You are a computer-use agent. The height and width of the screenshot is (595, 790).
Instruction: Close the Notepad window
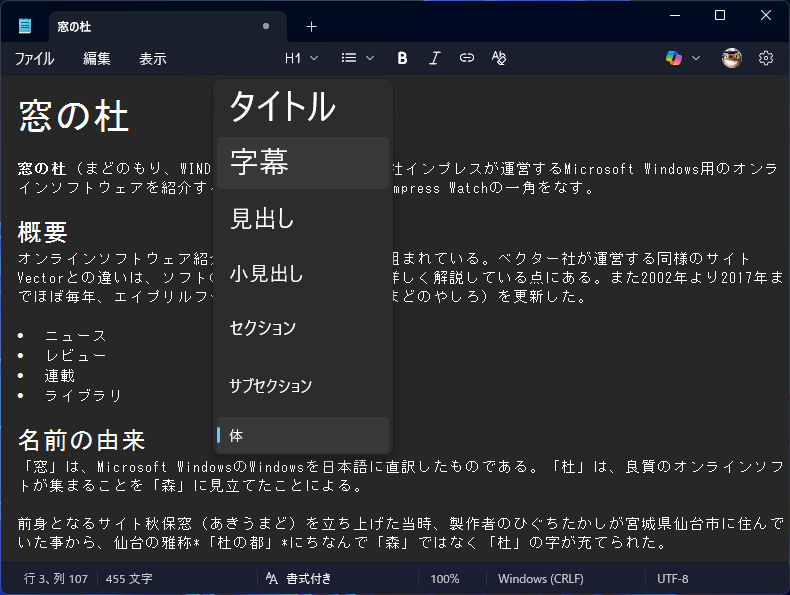(766, 15)
